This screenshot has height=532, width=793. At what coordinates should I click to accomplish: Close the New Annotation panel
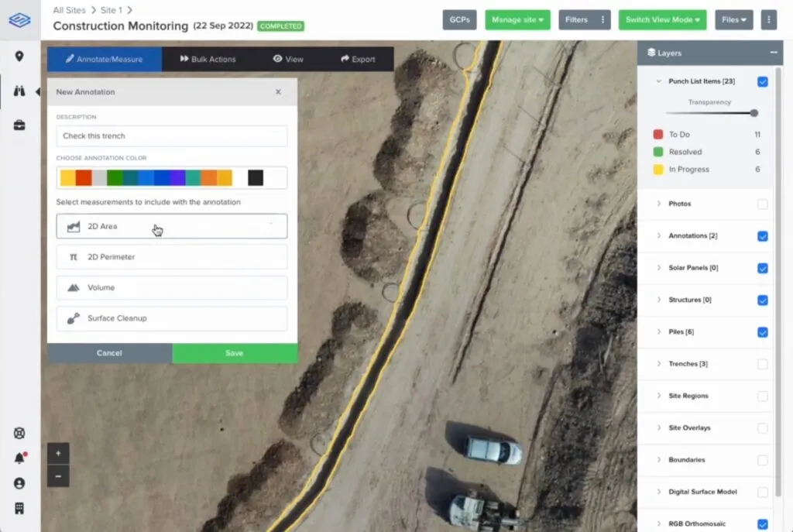pos(278,91)
